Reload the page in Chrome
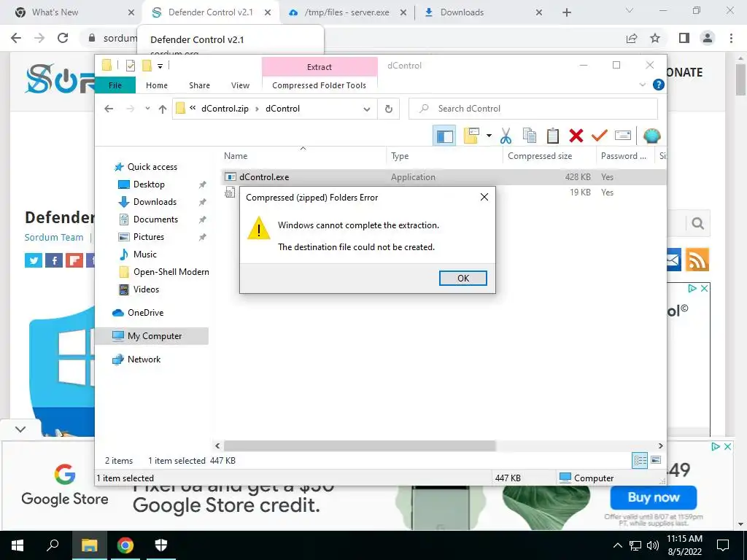The image size is (747, 560). [63, 38]
